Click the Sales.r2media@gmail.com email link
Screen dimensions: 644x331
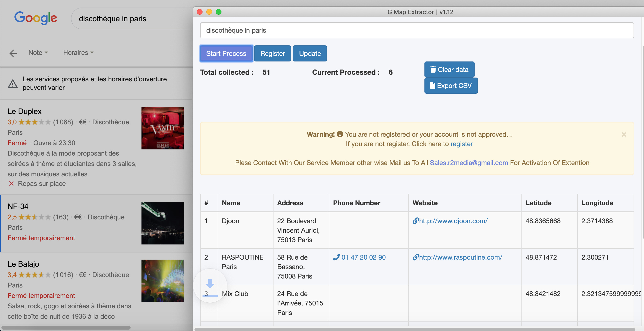[469, 163]
